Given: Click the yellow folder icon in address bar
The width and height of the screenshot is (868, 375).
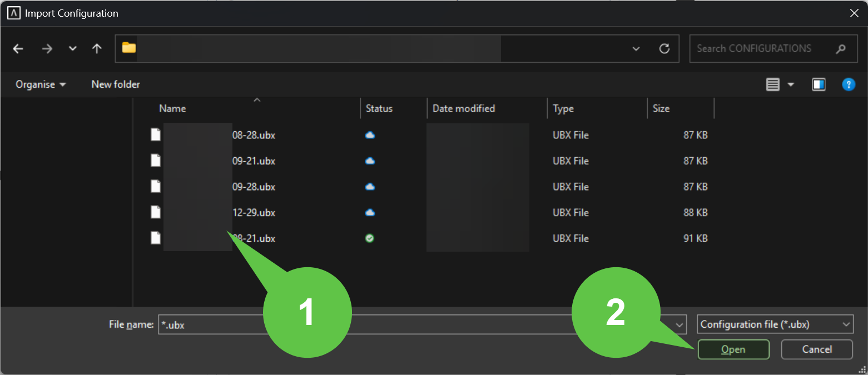Looking at the screenshot, I should coord(129,48).
